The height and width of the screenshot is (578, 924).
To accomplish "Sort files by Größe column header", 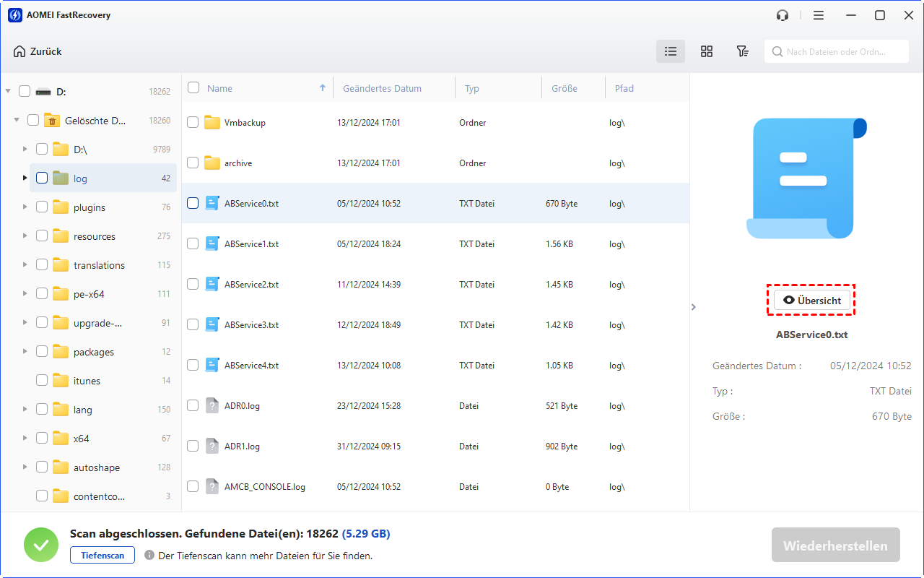I will [x=564, y=88].
